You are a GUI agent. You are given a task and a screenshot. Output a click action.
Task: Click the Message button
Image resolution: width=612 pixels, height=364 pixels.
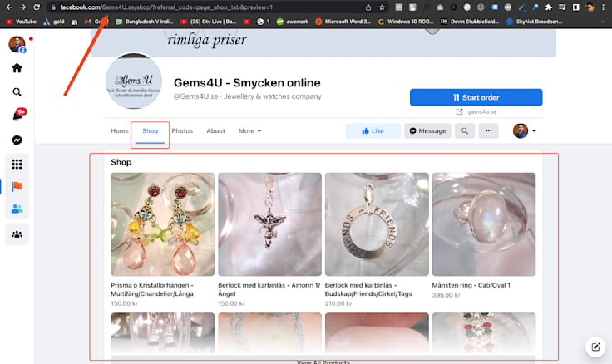[427, 130]
